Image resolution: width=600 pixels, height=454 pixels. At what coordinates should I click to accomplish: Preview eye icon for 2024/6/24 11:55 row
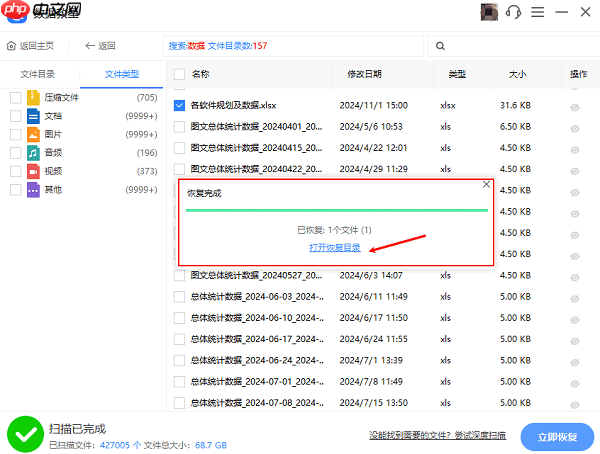click(575, 341)
